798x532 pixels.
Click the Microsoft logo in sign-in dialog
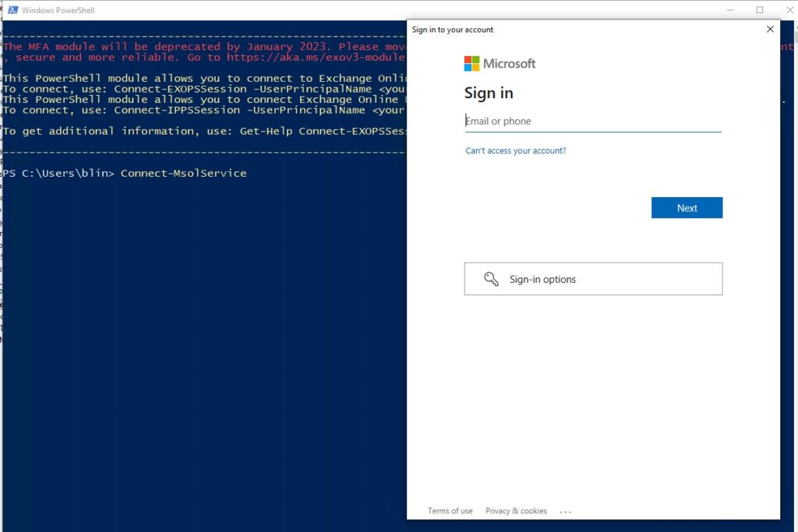coord(500,64)
